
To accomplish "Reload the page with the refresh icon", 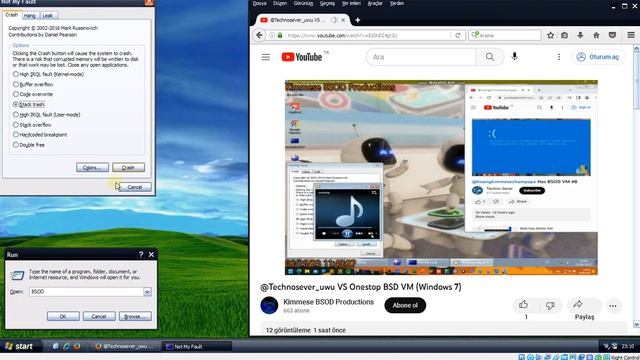I will [458, 36].
